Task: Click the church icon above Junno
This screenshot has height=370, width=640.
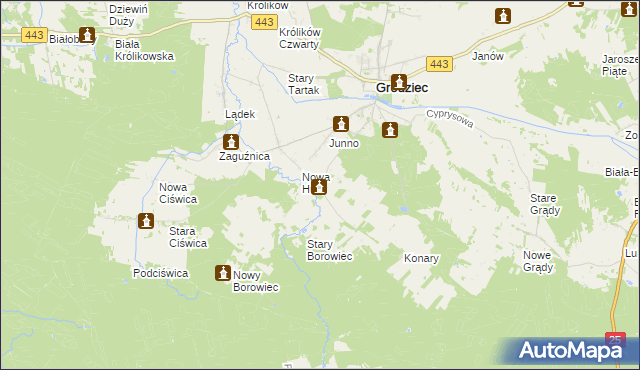Action: click(341, 124)
